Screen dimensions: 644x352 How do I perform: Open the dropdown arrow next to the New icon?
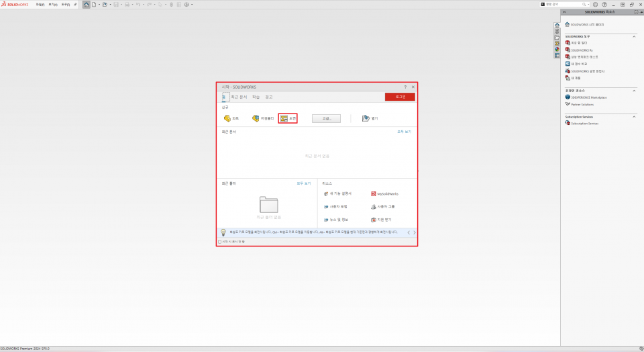[99, 5]
